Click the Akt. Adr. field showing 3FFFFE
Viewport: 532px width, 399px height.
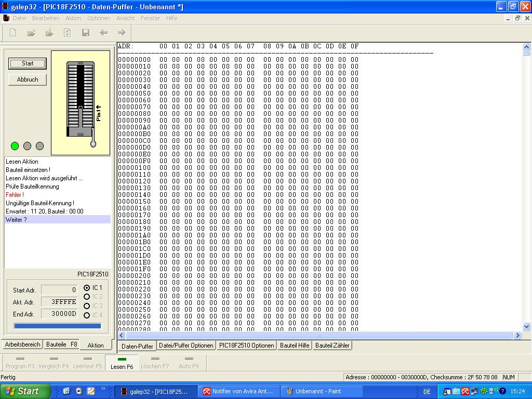click(x=59, y=302)
